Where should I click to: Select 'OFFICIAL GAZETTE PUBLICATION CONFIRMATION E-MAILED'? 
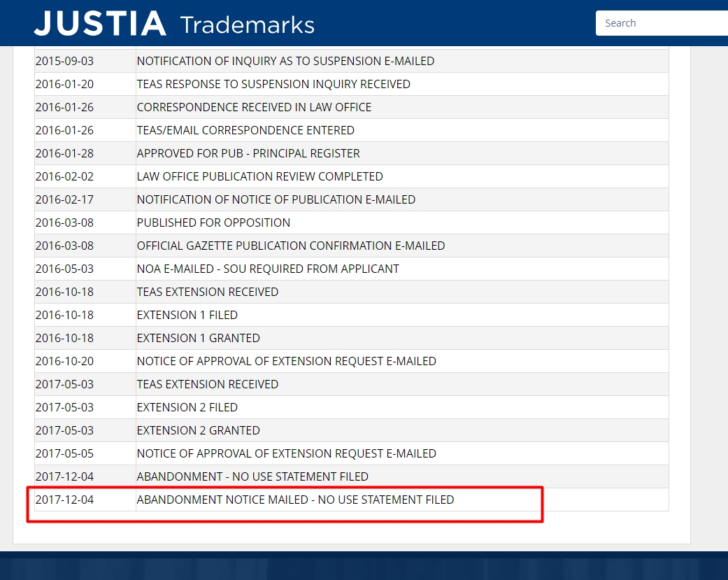pos(291,246)
